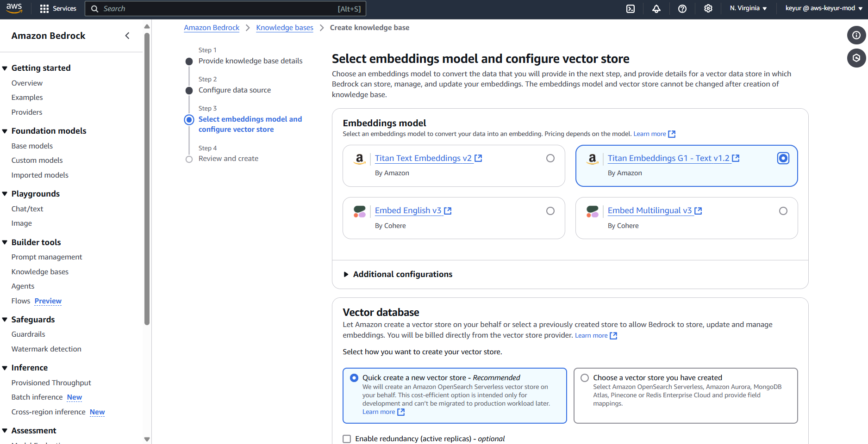Click in the Search input field
Screen dimensions: 868x444
point(225,9)
